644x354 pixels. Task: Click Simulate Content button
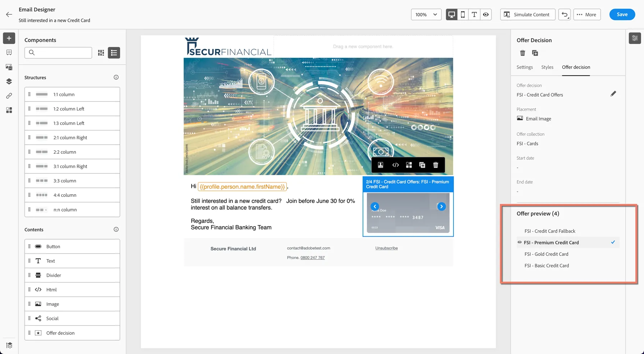(528, 14)
